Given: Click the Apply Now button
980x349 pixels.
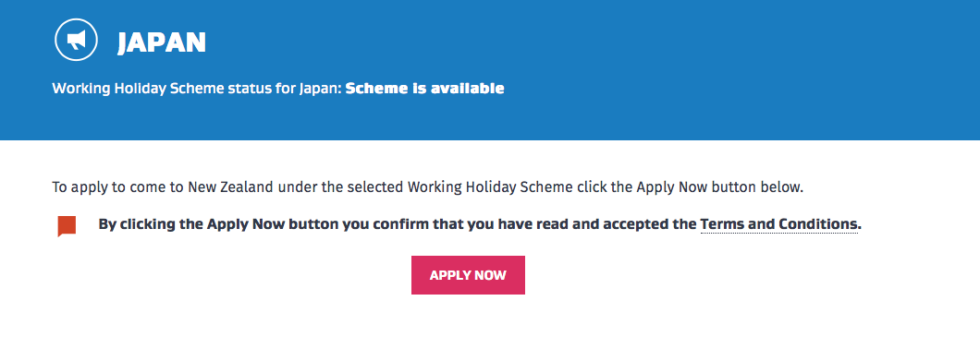Looking at the screenshot, I should coord(468,275).
